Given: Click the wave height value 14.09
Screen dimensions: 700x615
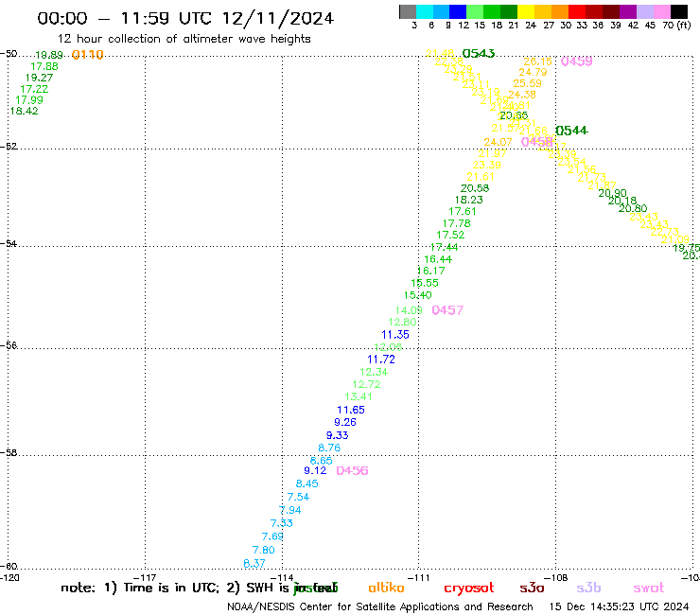Looking at the screenshot, I should (409, 310).
